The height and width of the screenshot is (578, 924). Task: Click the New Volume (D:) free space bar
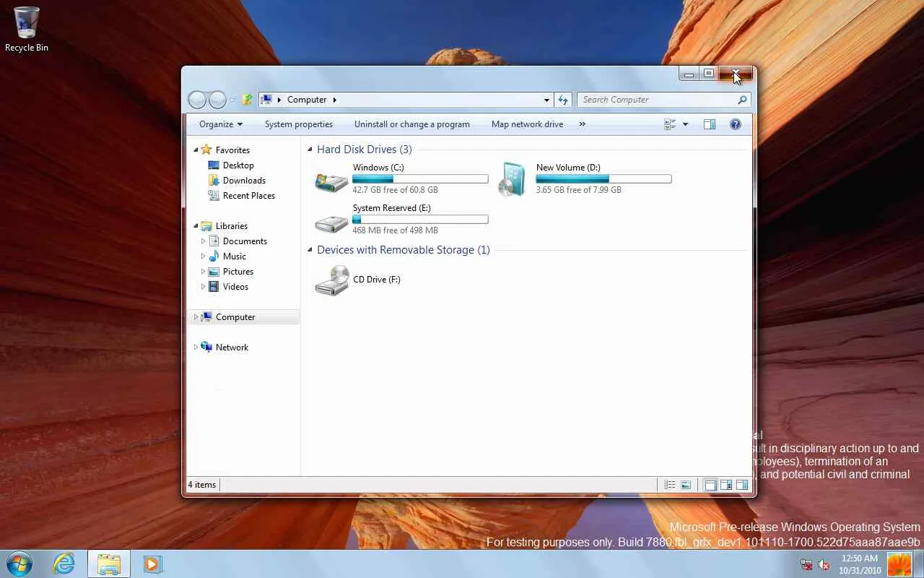coord(603,179)
